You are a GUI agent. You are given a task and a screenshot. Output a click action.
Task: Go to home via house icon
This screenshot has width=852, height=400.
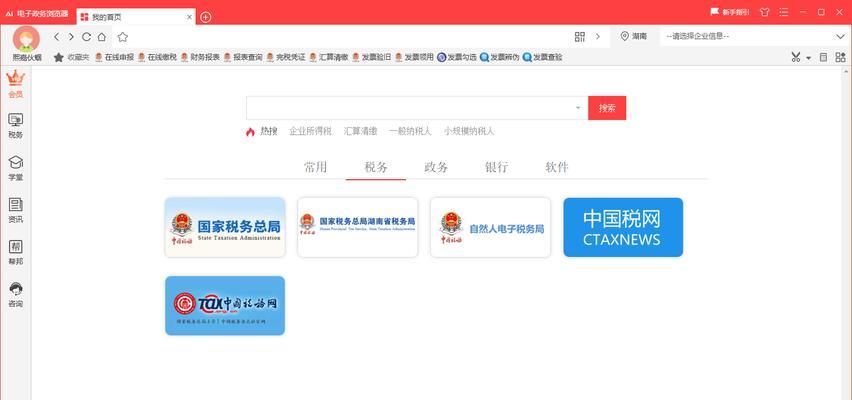(x=102, y=37)
